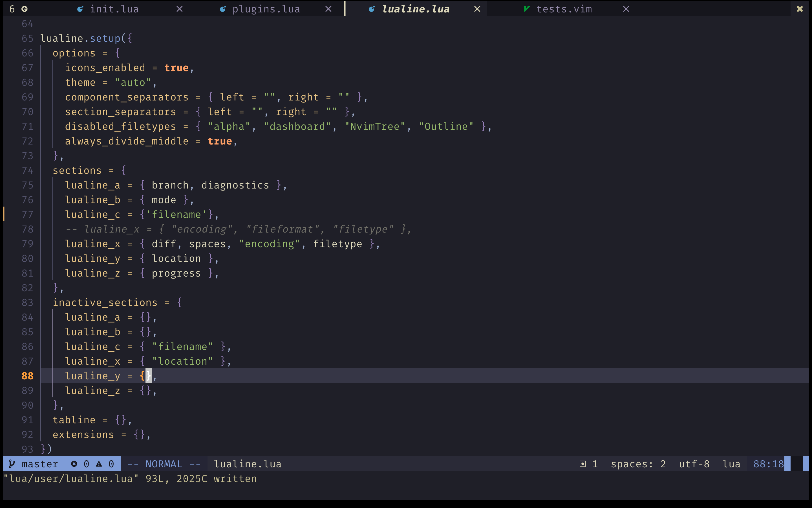This screenshot has height=508, width=812.
Task: Open the tests.vim tab
Action: (x=564, y=9)
